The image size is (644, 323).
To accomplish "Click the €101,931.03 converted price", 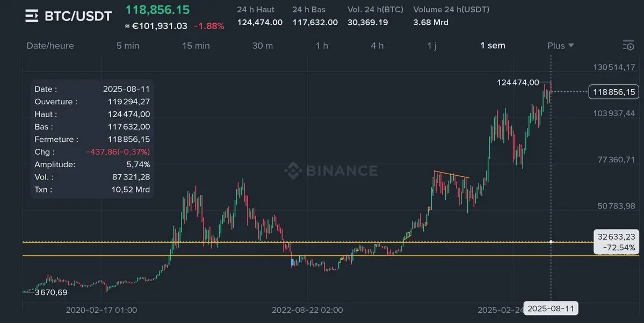I will 160,26.
